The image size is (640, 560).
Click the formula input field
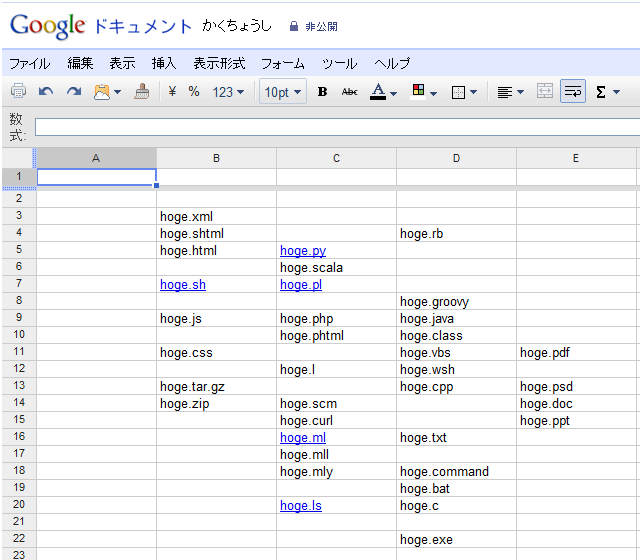(337, 127)
